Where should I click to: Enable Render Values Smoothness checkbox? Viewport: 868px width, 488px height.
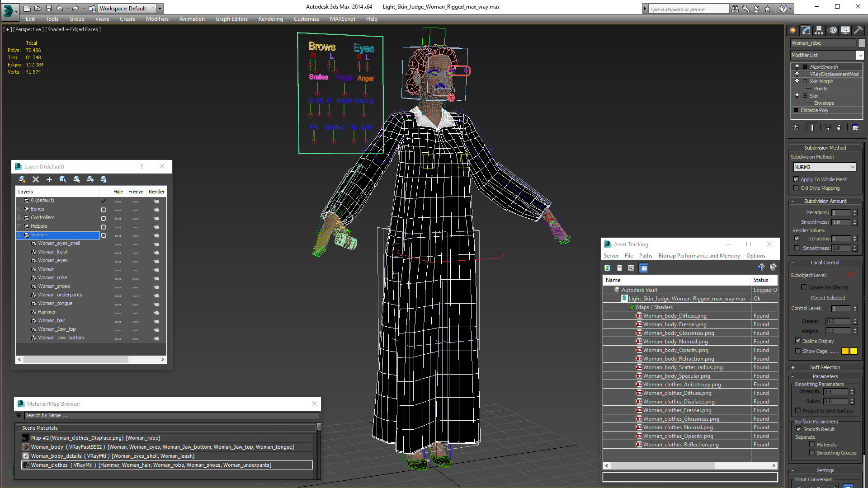[797, 248]
